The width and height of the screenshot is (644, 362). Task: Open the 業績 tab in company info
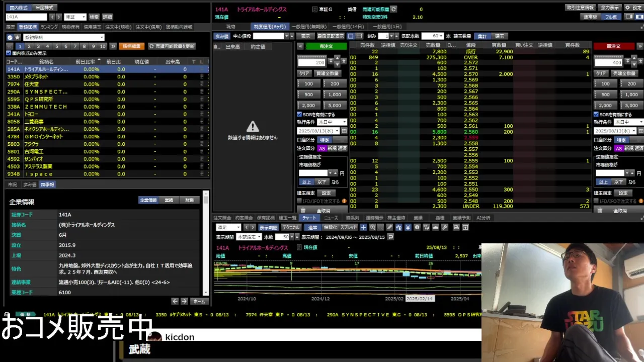(169, 200)
